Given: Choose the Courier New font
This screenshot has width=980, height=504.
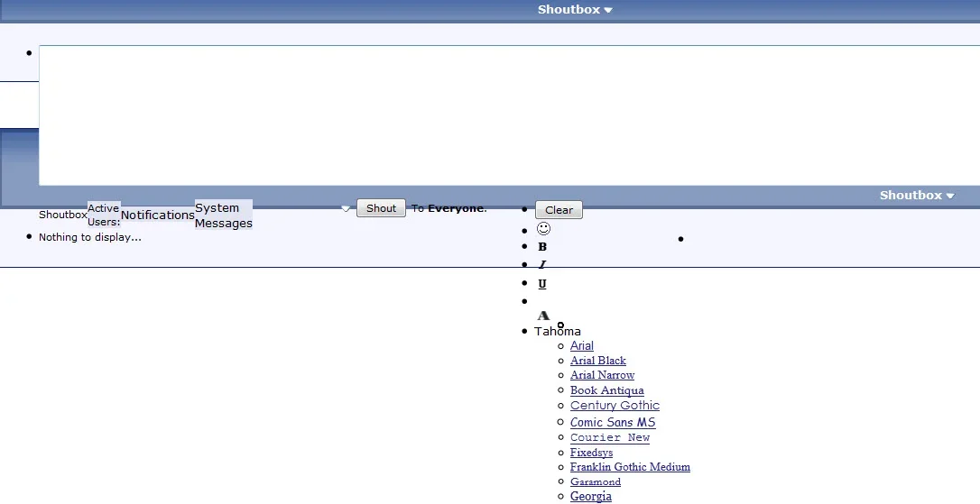Looking at the screenshot, I should tap(610, 437).
